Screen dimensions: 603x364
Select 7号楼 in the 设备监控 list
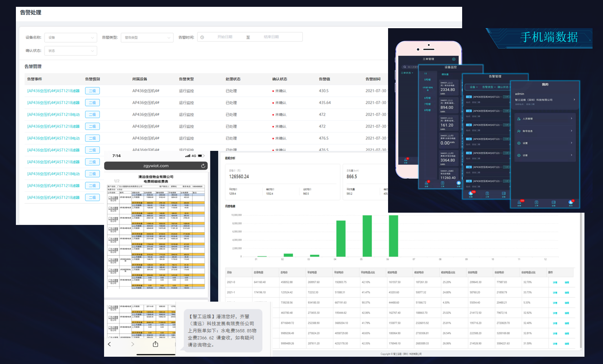pos(427,104)
